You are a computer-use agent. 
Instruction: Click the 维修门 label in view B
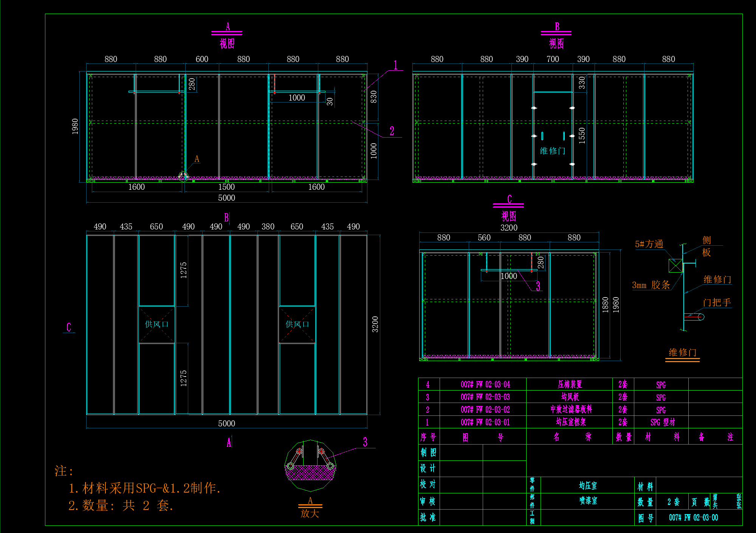pos(552,151)
